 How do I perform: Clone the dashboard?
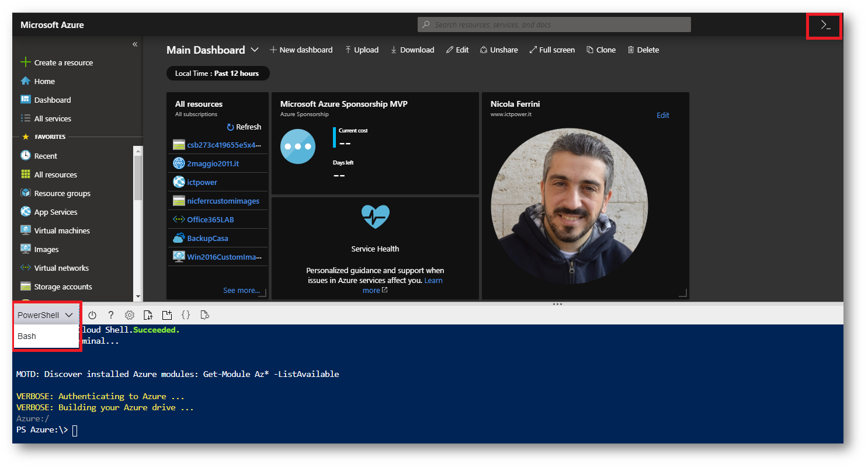601,50
